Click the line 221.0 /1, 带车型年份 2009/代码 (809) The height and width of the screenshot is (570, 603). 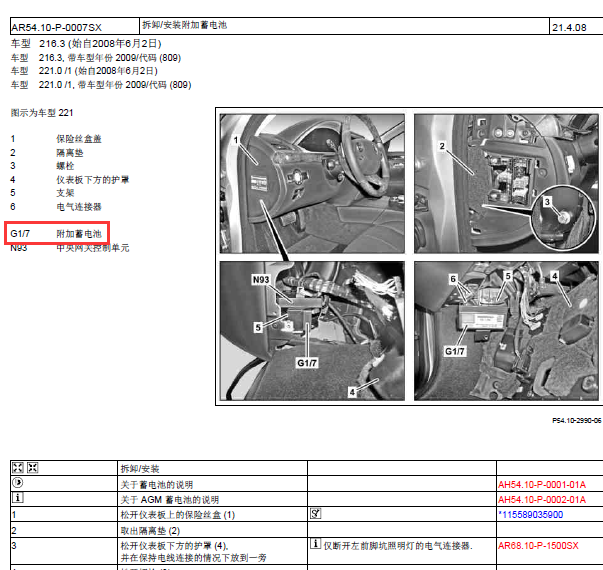[x=115, y=85]
